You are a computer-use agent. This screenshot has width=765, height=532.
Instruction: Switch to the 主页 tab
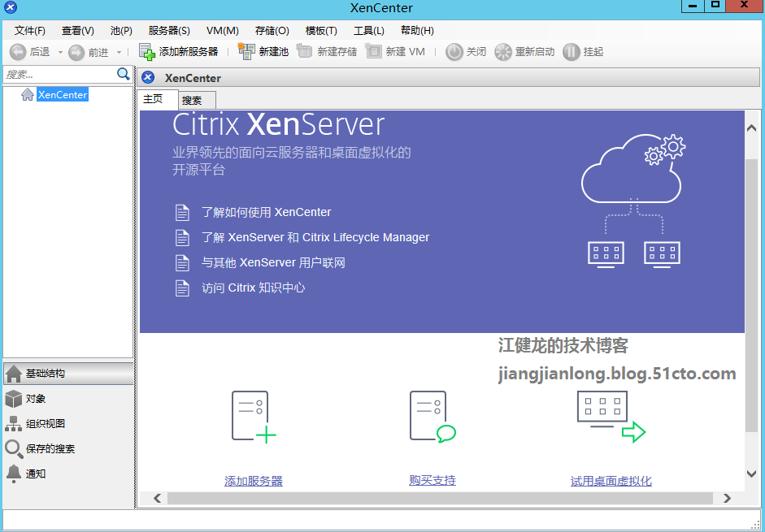click(158, 99)
